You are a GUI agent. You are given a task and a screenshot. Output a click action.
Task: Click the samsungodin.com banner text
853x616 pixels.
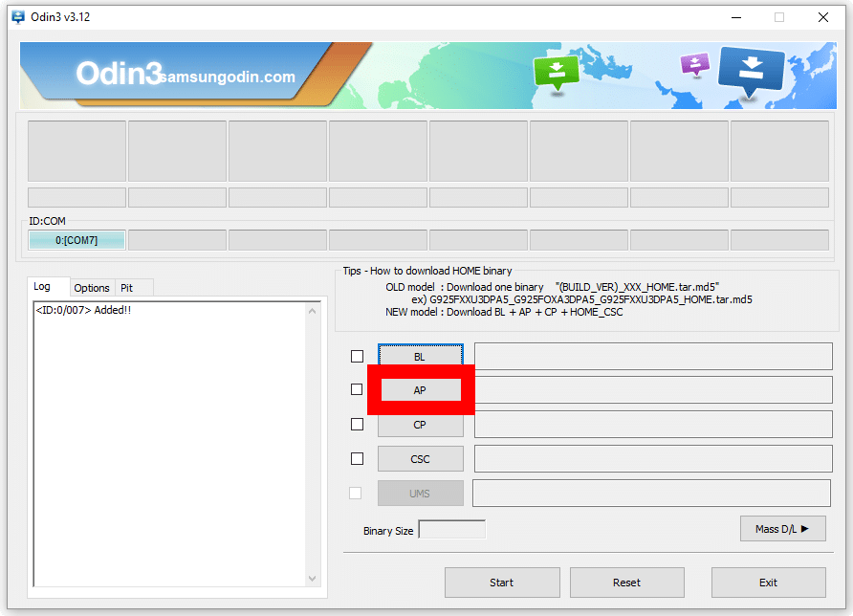pyautogui.click(x=229, y=77)
